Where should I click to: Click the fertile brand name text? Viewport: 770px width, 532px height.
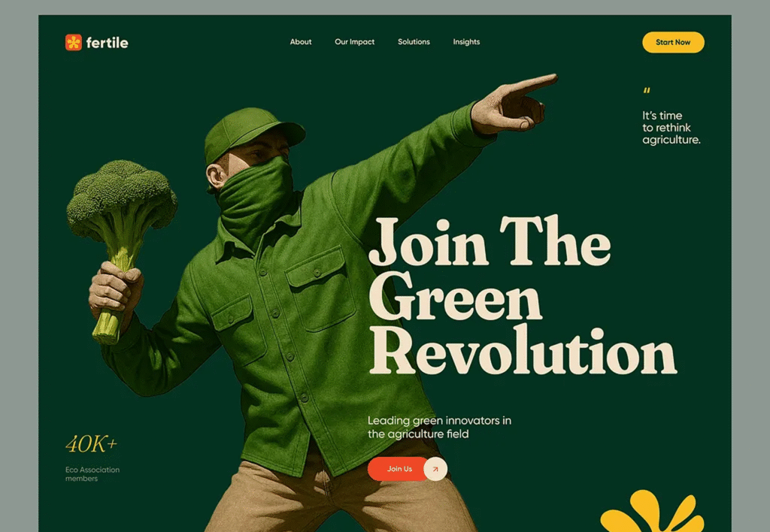coord(107,43)
